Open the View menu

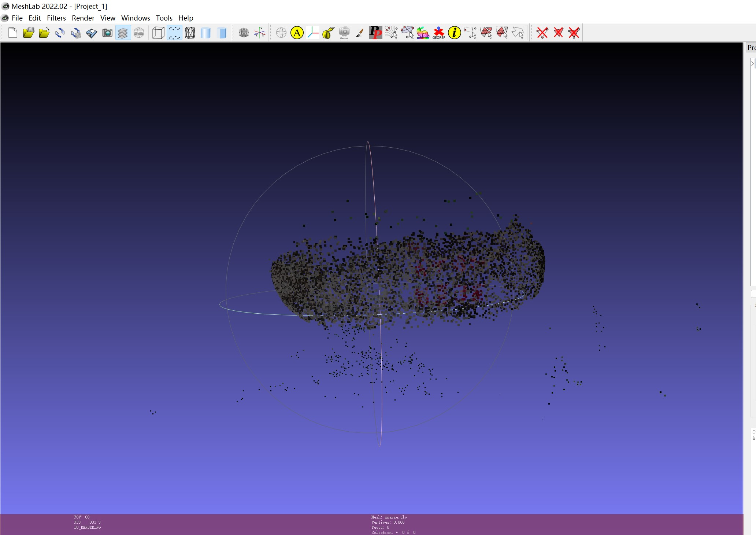click(x=108, y=18)
